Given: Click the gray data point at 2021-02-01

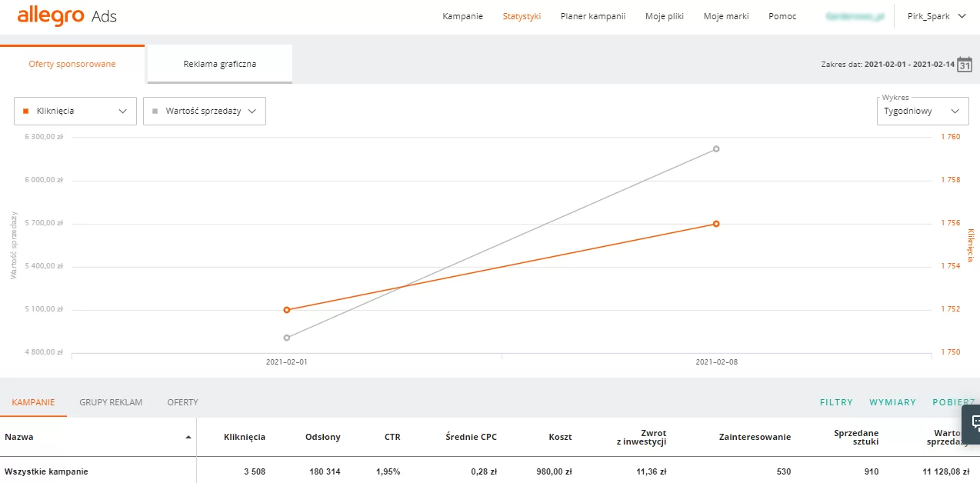Looking at the screenshot, I should coord(287,338).
